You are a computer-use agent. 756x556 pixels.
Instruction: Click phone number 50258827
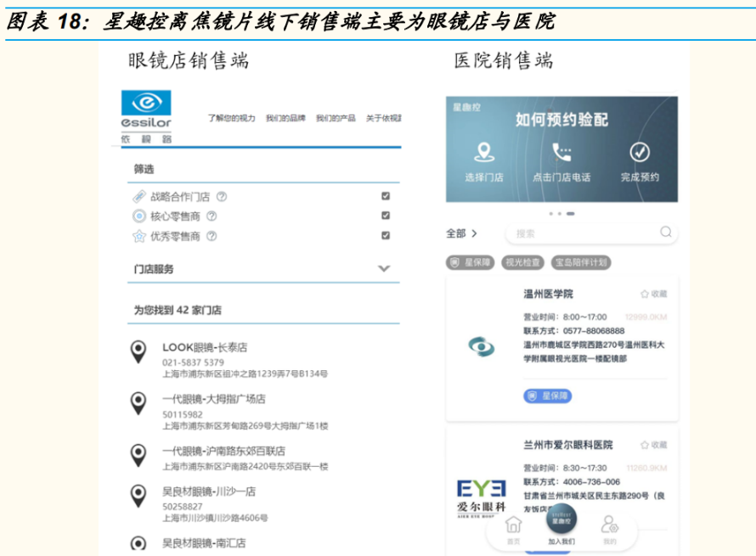point(183,507)
